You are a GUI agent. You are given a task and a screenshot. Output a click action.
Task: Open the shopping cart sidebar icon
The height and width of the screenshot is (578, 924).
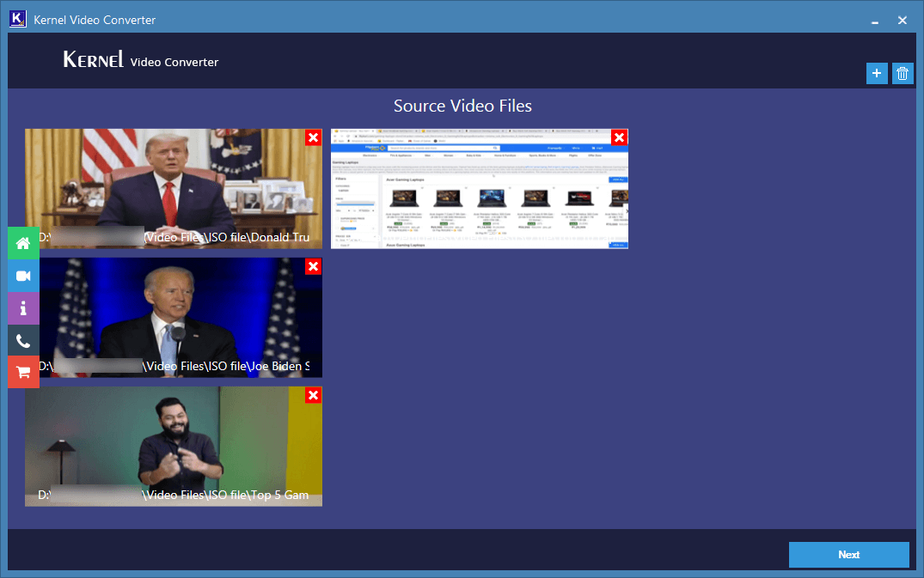[x=23, y=372]
